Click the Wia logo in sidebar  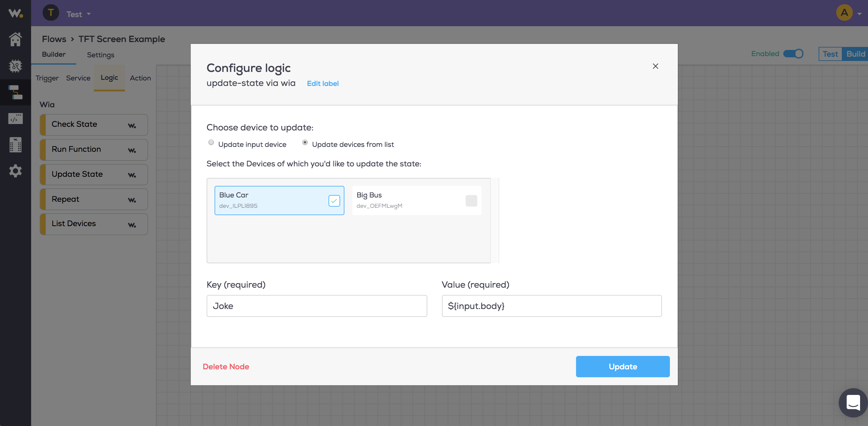coord(16,13)
